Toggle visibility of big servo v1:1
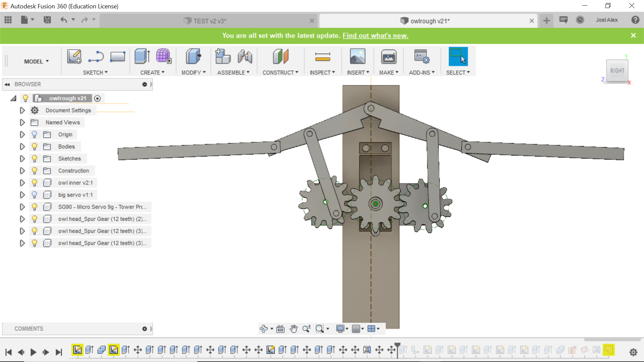The image size is (644, 362). [34, 195]
